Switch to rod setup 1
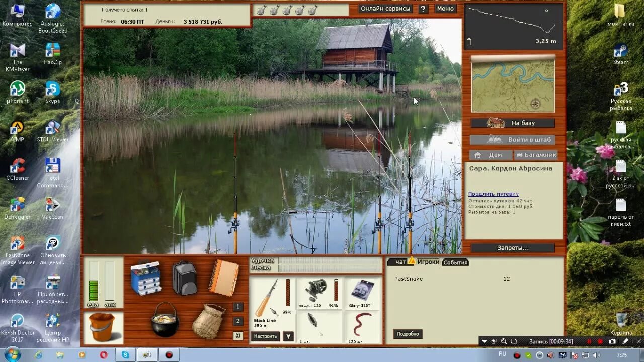Viewport: 644px width, 362px height. pos(238,307)
